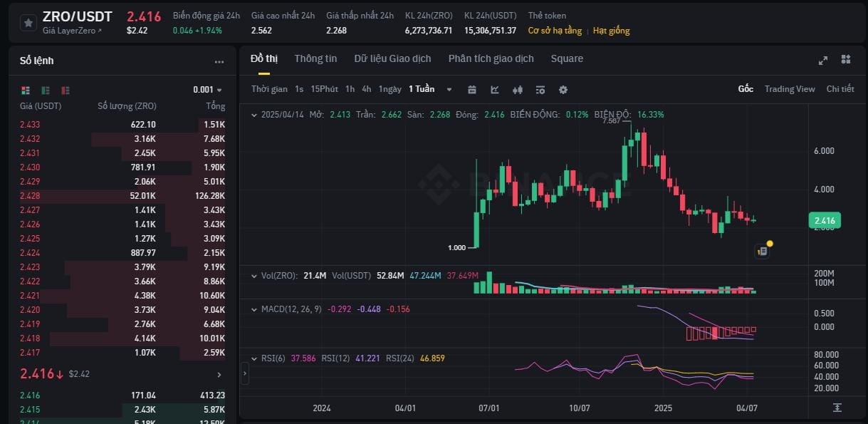Open chart settings gear icon
The height and width of the screenshot is (424, 868).
point(563,90)
